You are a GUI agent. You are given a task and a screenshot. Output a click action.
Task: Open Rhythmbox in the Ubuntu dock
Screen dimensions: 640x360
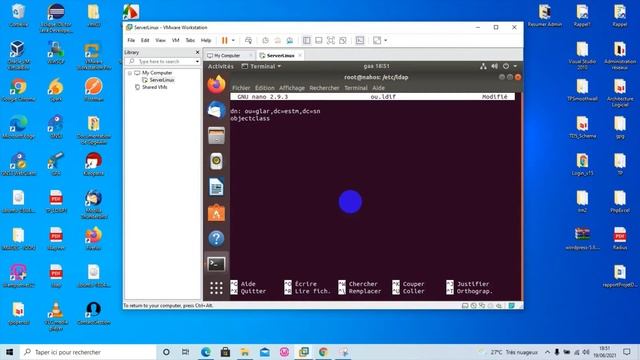coord(216,162)
